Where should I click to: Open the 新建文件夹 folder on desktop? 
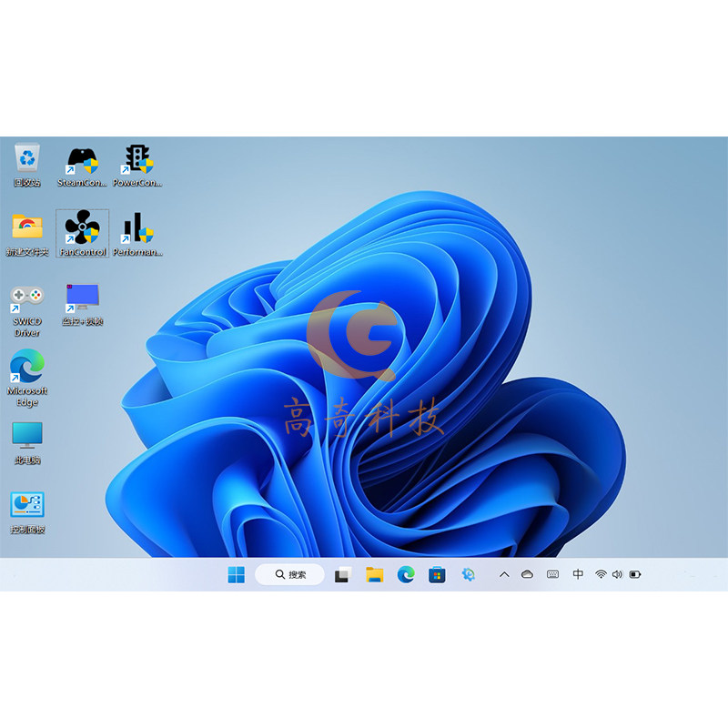click(27, 235)
